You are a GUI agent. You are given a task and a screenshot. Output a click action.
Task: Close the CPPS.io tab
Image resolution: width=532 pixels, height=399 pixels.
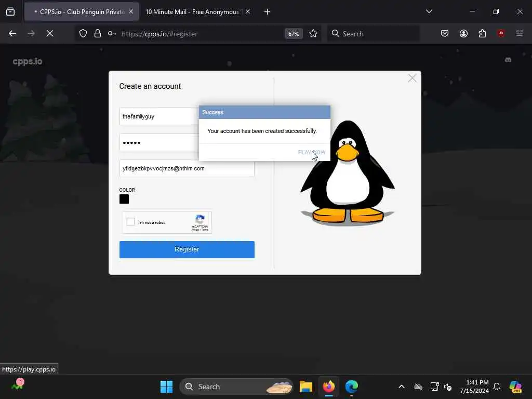tap(131, 11)
